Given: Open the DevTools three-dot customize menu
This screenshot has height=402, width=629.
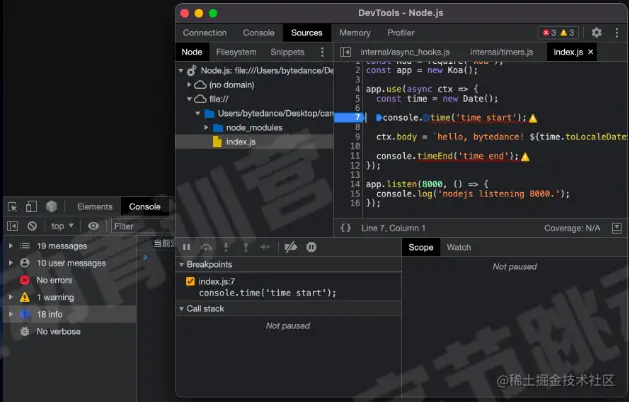Looking at the screenshot, I should pos(617,32).
